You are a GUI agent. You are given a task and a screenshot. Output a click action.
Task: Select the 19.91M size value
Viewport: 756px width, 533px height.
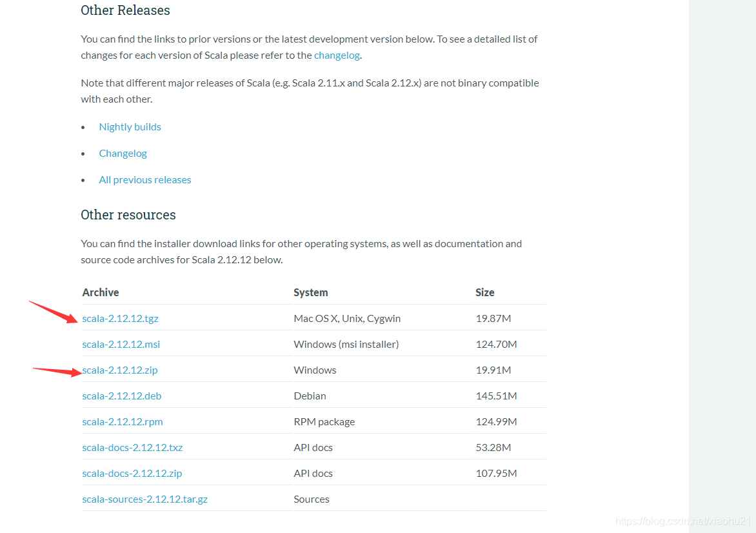(x=493, y=370)
